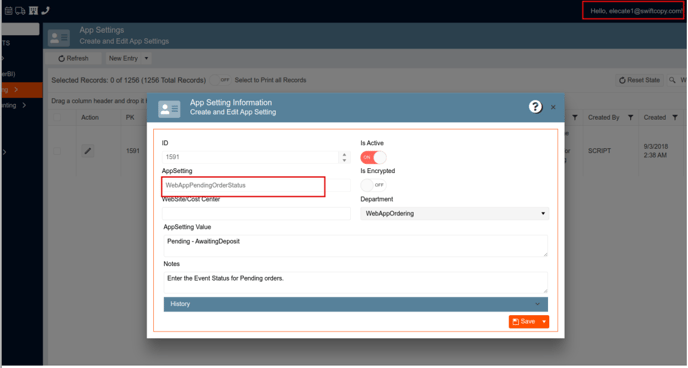
Task: Increment the ID stepper up arrow
Action: tap(344, 154)
